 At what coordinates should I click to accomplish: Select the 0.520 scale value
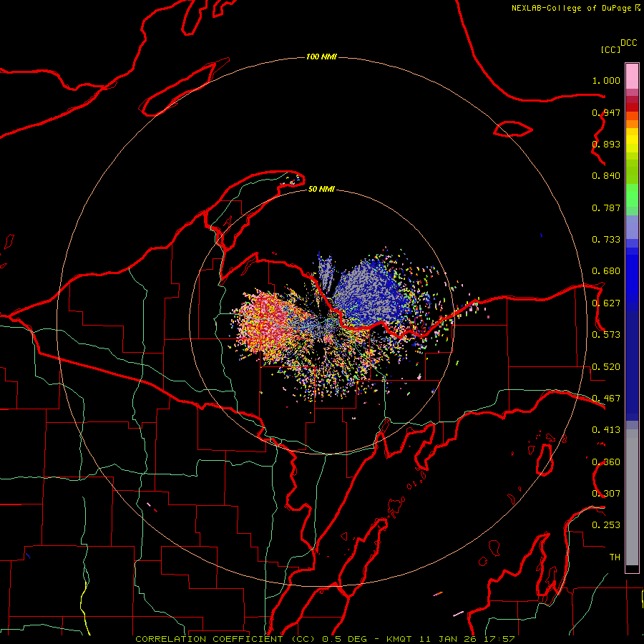point(606,367)
